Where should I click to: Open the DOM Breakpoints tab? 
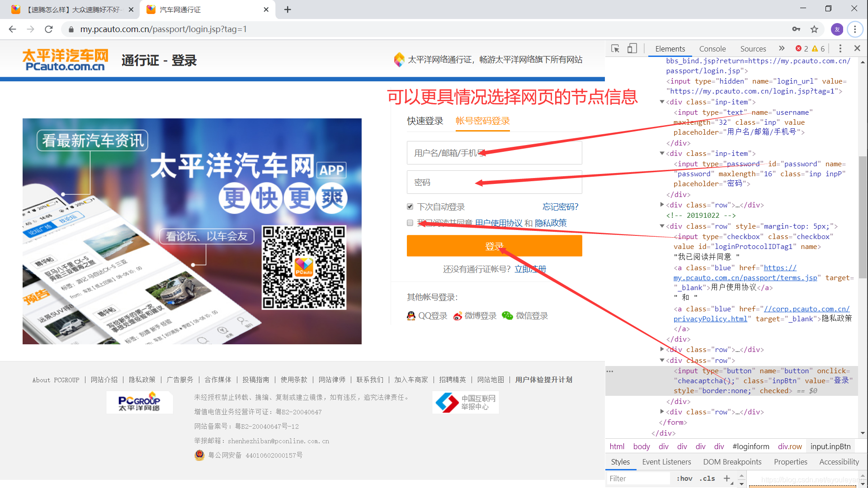732,462
